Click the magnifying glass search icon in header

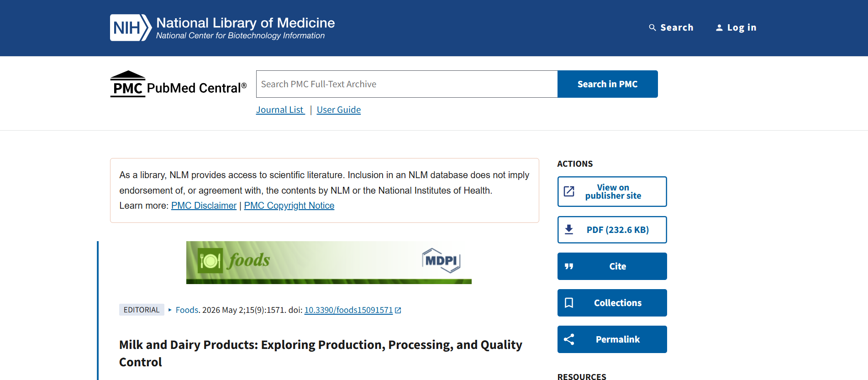pos(652,28)
